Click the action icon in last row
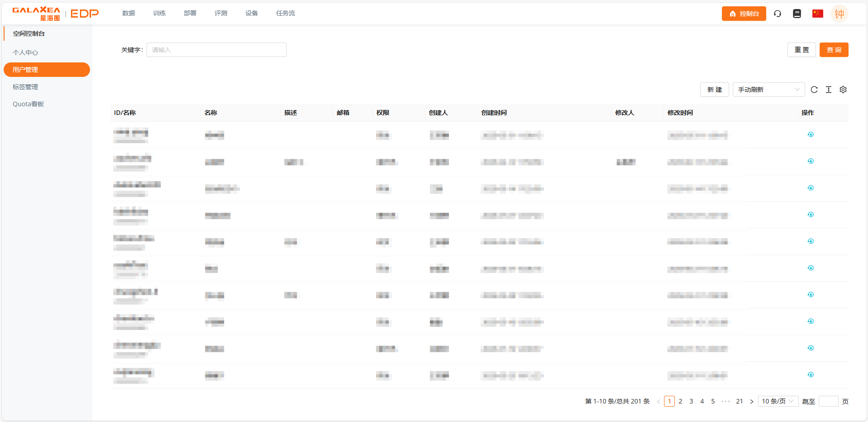Viewport: 868px width, 422px height. click(x=811, y=375)
